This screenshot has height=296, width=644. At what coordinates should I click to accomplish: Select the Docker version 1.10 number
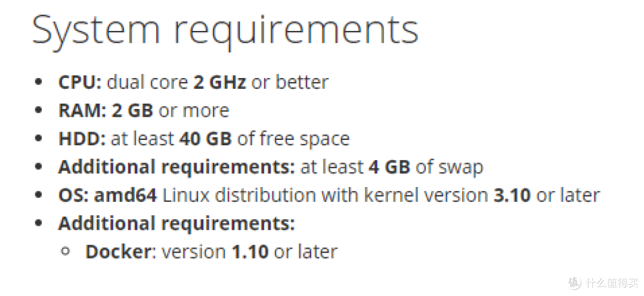coord(250,251)
